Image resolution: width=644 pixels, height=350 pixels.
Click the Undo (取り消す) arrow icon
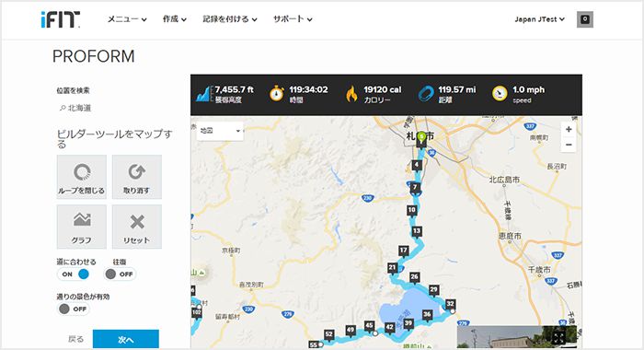click(x=136, y=172)
